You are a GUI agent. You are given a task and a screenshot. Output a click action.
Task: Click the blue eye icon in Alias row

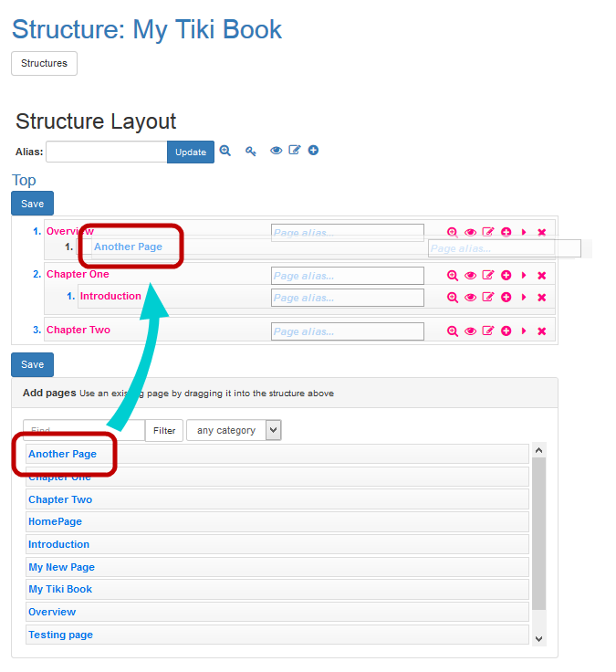[x=276, y=151]
